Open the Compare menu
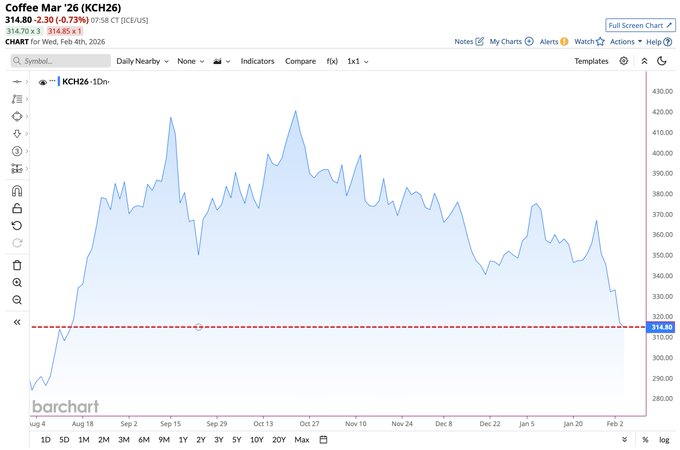 click(x=300, y=61)
